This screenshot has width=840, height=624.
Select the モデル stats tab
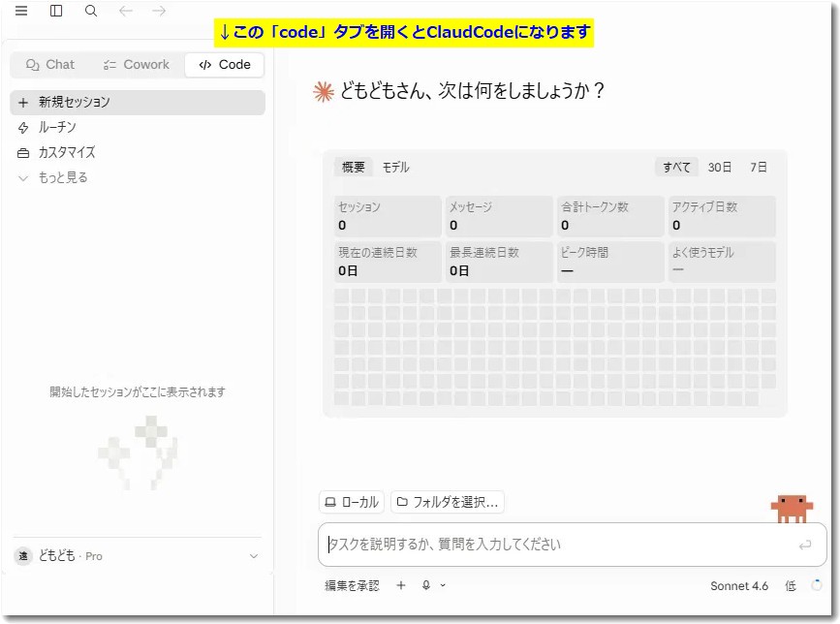[x=395, y=168]
